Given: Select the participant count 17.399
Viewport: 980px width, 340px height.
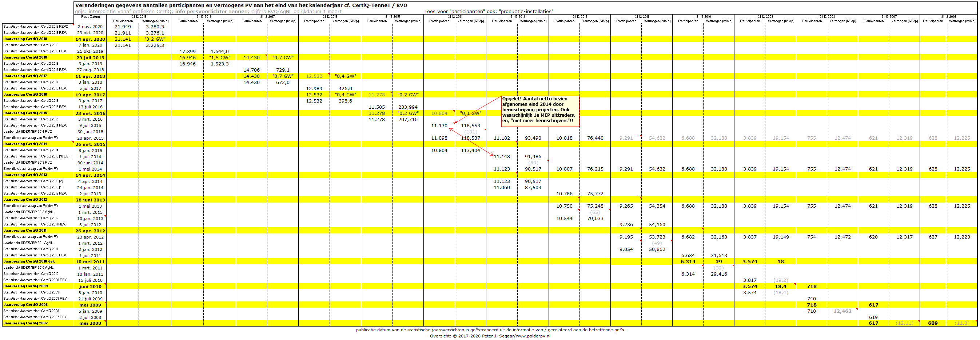Looking at the screenshot, I should pyautogui.click(x=188, y=51).
